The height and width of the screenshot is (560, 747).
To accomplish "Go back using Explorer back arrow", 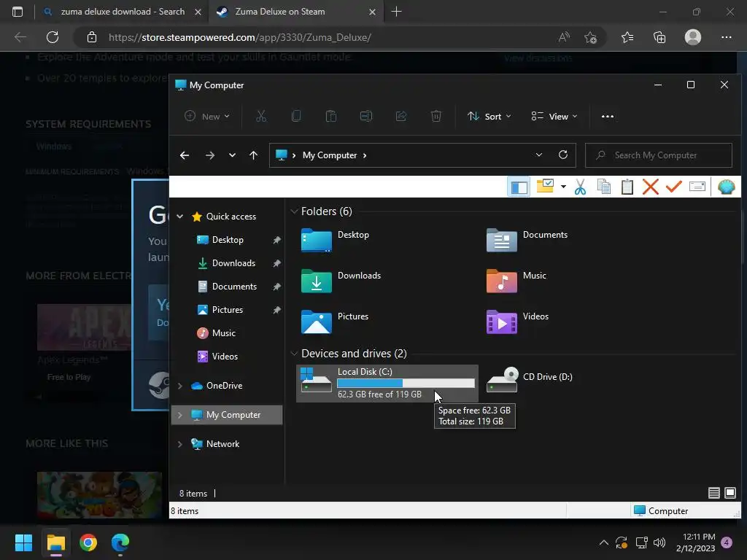I will click(185, 155).
